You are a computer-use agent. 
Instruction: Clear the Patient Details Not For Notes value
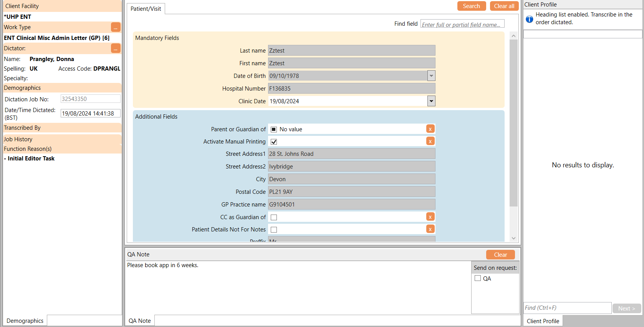[430, 229]
